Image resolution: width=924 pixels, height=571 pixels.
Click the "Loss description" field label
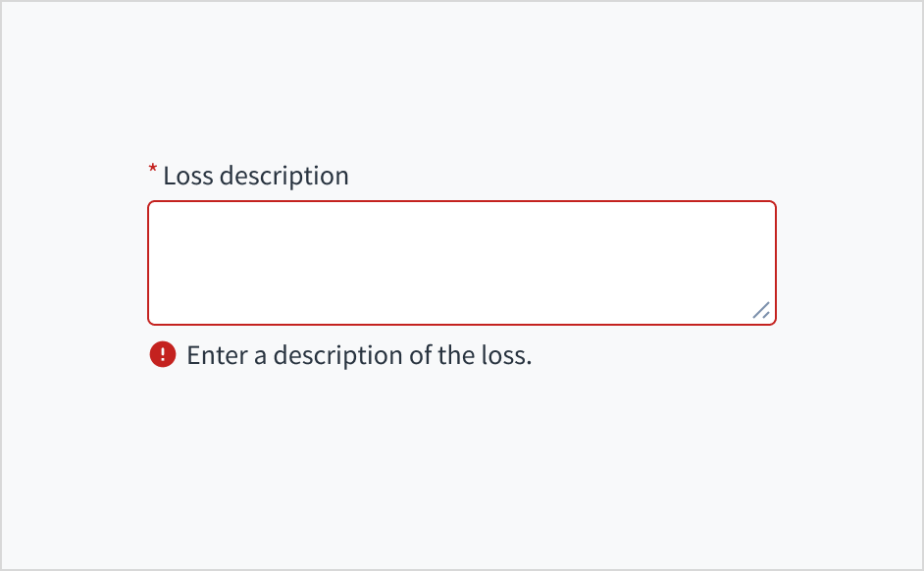255,176
